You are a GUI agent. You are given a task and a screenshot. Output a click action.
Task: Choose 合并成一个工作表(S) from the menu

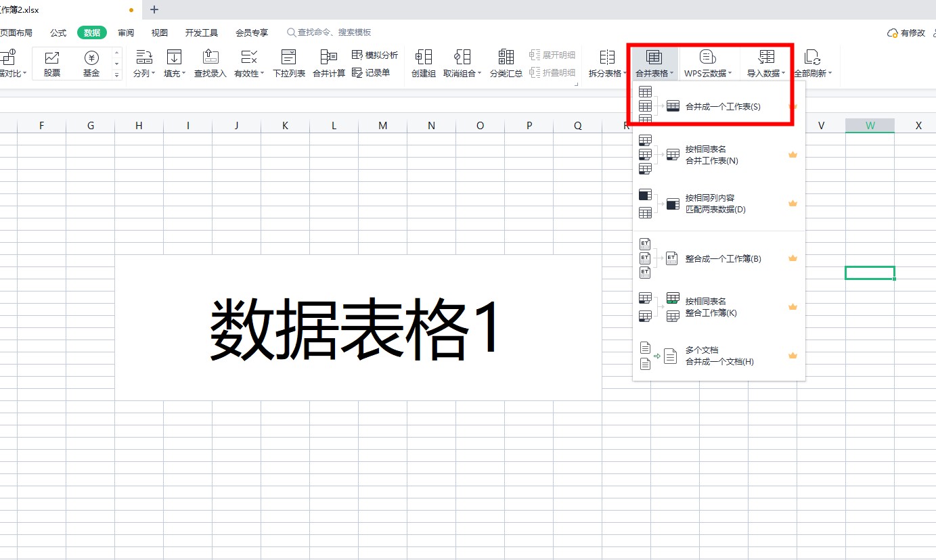coord(722,107)
